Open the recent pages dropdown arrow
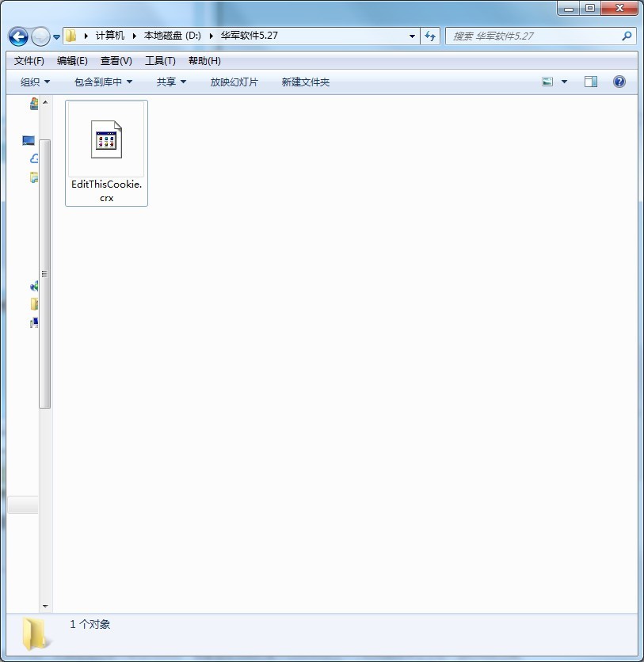Screen dimensions: 644x662 click(56, 37)
